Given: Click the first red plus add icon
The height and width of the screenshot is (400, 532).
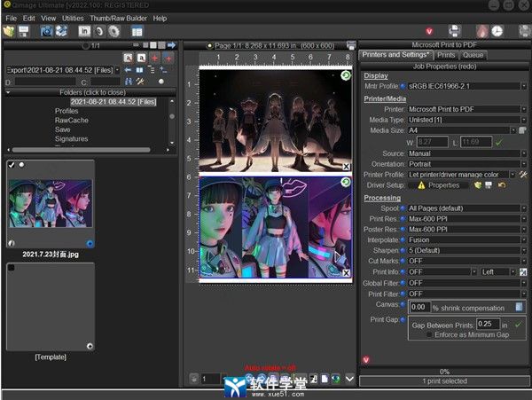Looking at the screenshot, I should pyautogui.click(x=154, y=58).
